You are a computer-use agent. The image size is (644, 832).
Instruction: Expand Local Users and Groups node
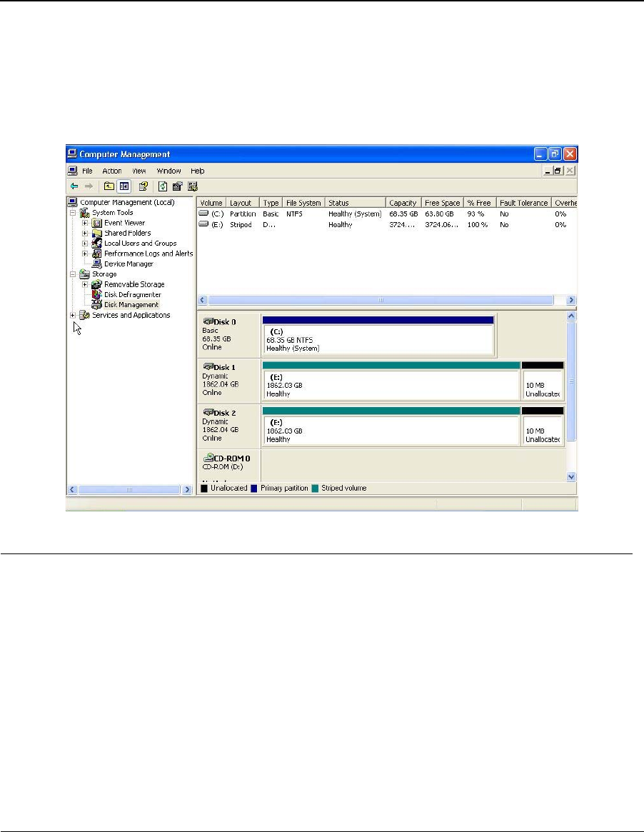(x=85, y=244)
